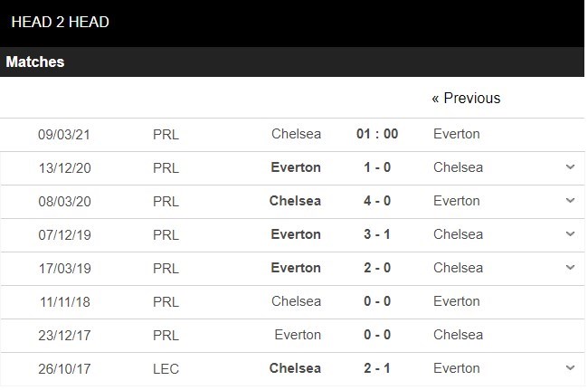Expand the 17/03/19 Everton 2 - 0 row

(569, 268)
